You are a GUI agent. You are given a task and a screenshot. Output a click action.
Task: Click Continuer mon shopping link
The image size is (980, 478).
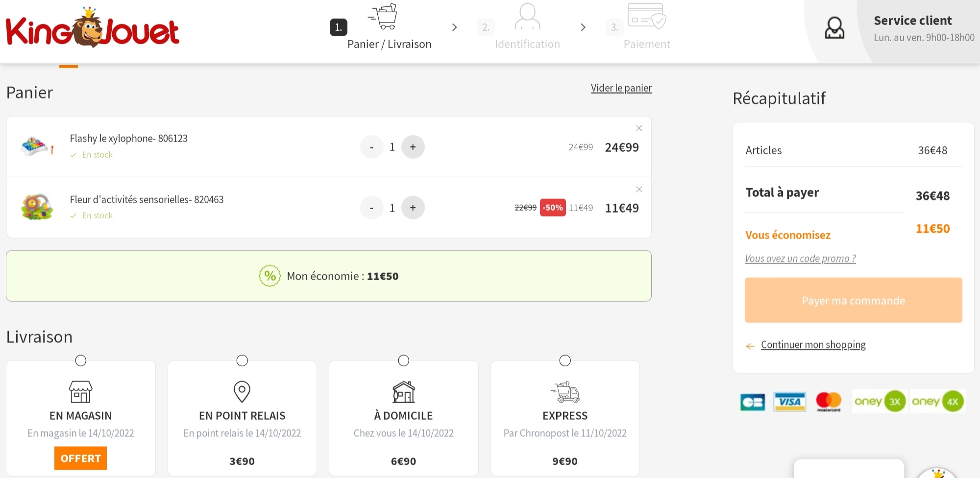pos(813,345)
